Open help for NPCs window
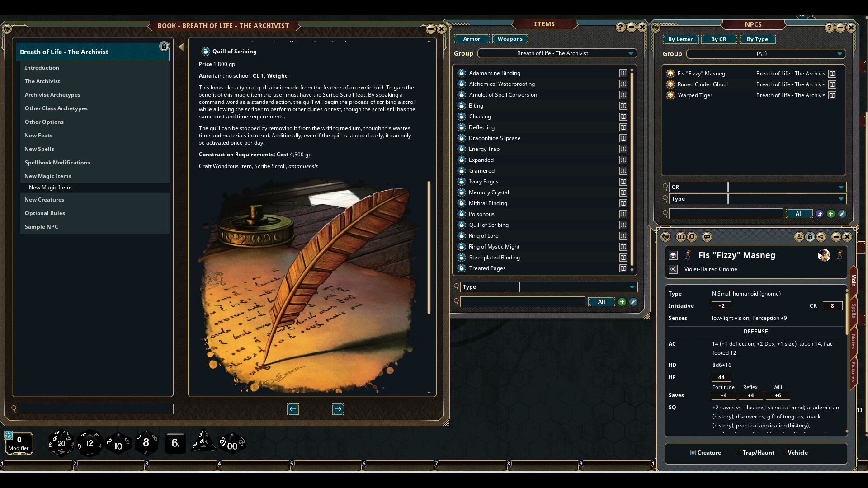The width and height of the screenshot is (868, 488). pyautogui.click(x=829, y=28)
